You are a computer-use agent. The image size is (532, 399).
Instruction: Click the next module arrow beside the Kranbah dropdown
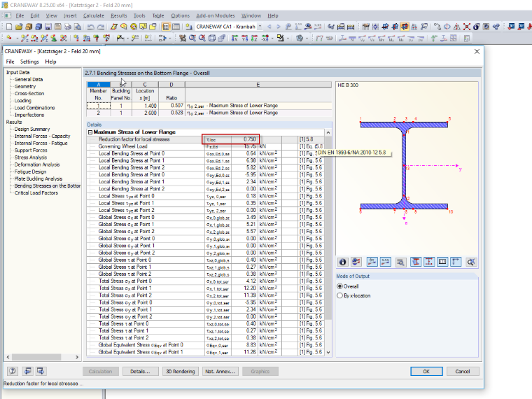pos(278,27)
